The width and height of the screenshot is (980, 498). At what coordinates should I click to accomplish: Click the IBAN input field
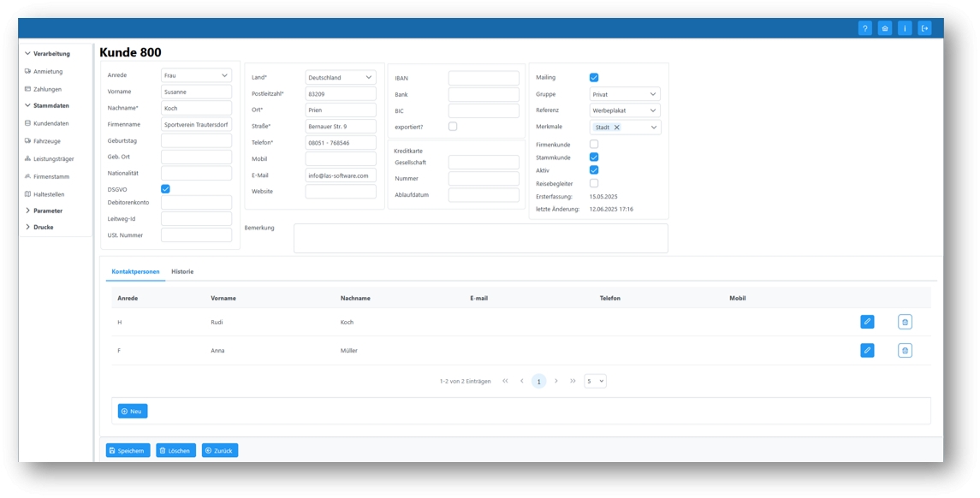[x=484, y=78]
